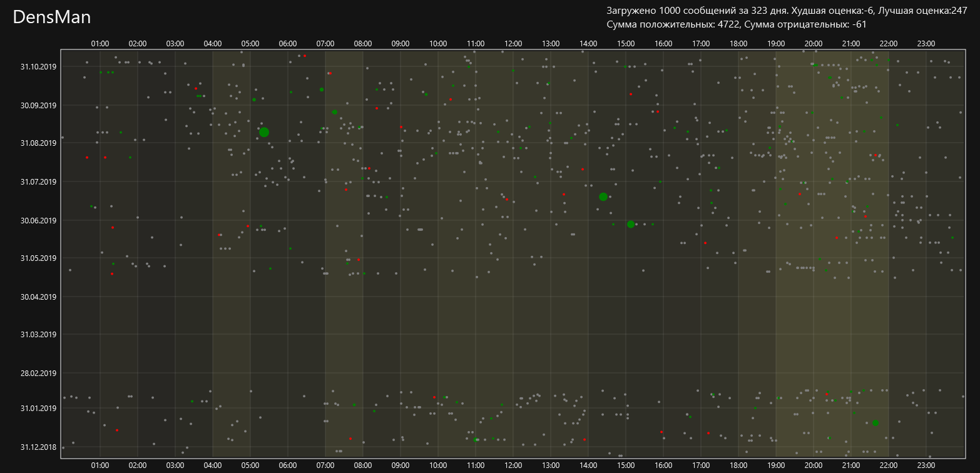This screenshot has width=980, height=473.
Task: Click 03:00 on the top time axis
Action: coord(175,44)
